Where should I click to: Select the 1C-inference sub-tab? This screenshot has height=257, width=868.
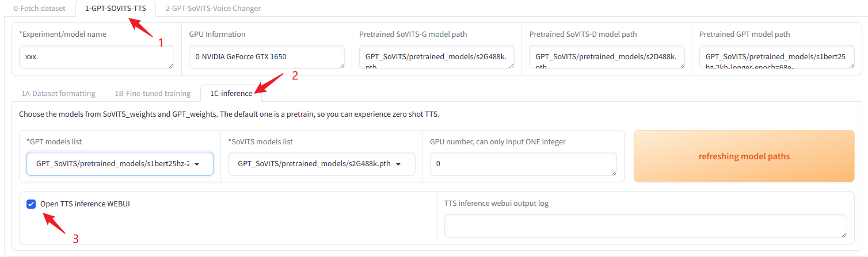(x=231, y=93)
